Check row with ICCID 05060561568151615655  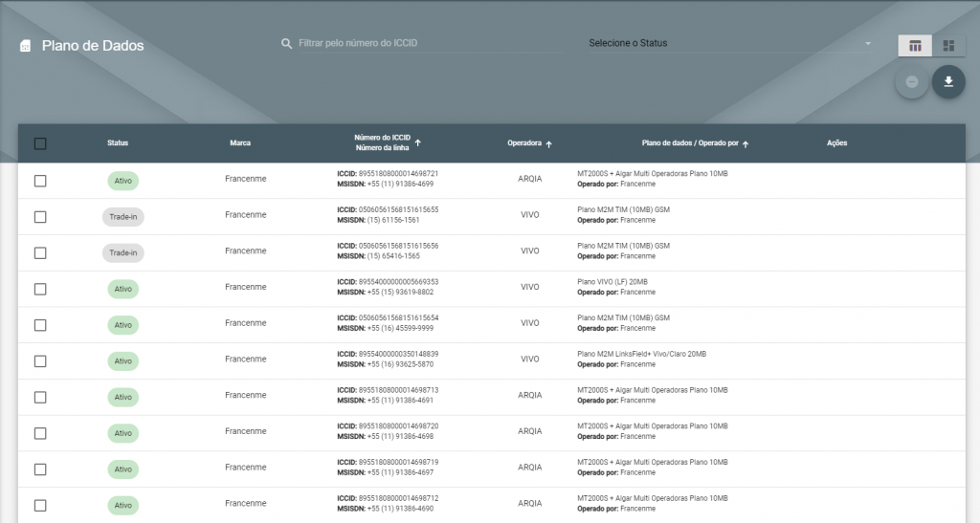(x=40, y=217)
